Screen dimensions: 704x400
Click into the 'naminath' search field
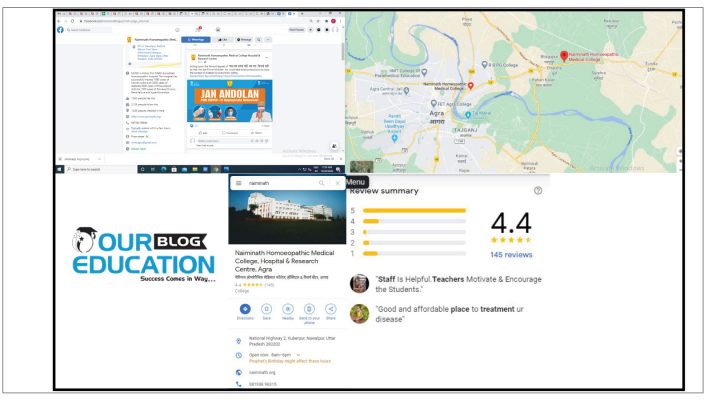pos(281,183)
